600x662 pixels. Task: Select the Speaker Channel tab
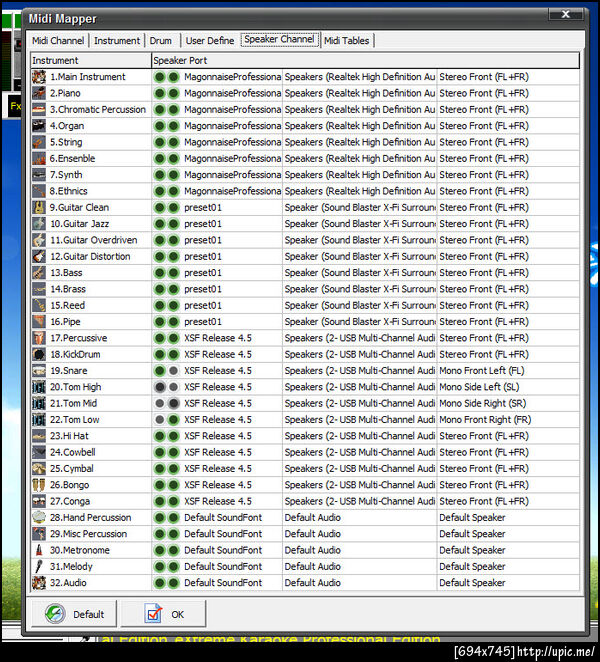click(279, 39)
